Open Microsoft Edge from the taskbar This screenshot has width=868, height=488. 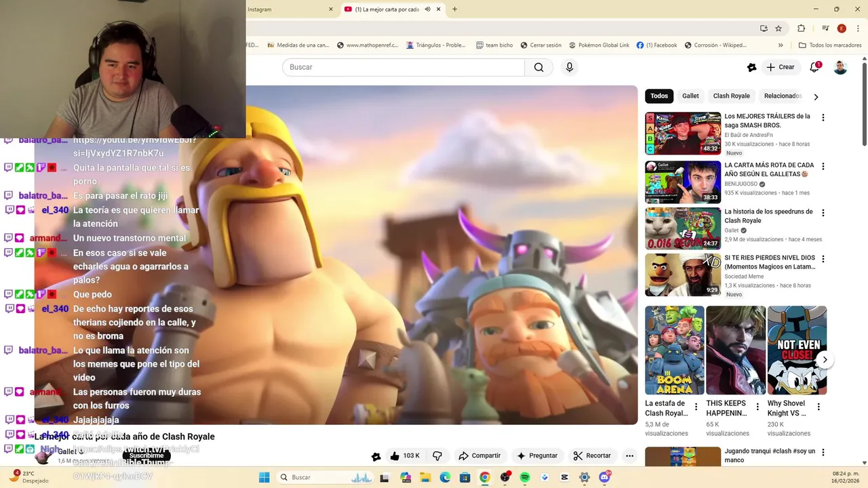click(445, 477)
